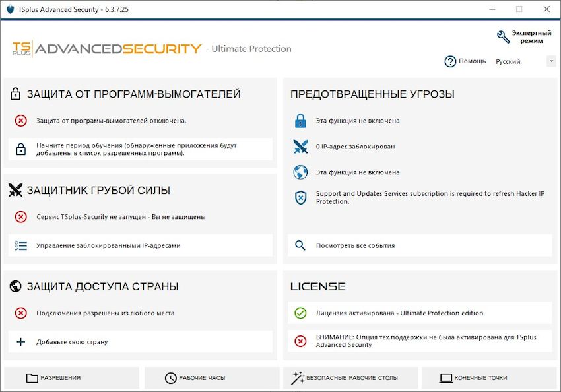This screenshot has width=561, height=392.
Task: Click magic wand icon on Secure Desktops
Action: tap(297, 377)
